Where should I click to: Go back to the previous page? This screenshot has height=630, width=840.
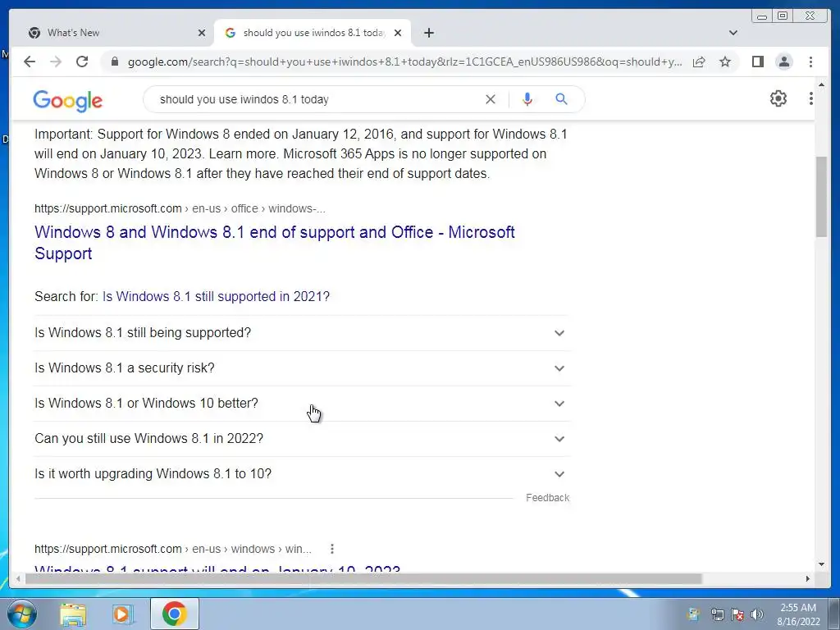(30, 62)
